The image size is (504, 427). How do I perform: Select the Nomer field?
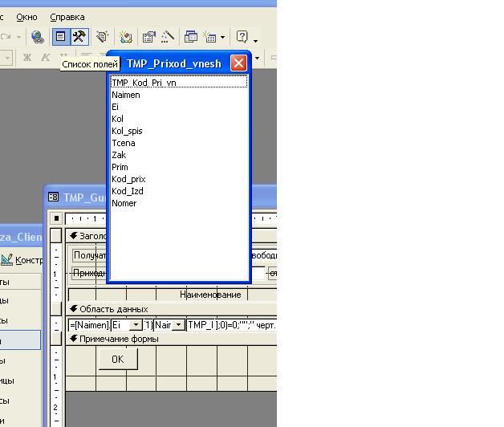179,203
